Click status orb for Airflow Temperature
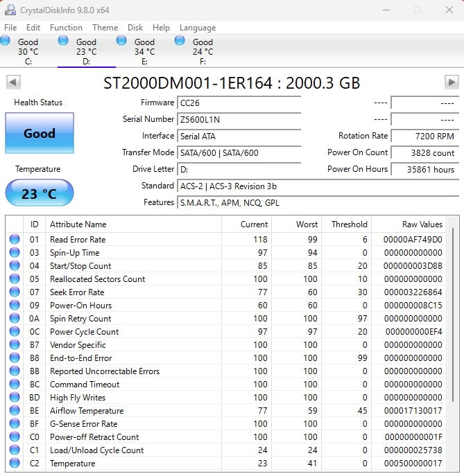Image resolution: width=464 pixels, height=476 pixels. (15, 410)
